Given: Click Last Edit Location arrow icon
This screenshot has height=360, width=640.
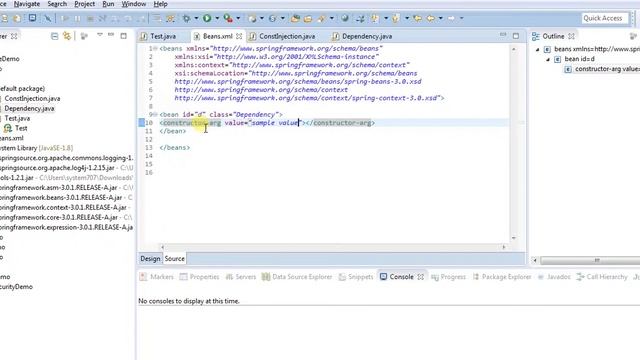Looking at the screenshot, I should coord(417,18).
